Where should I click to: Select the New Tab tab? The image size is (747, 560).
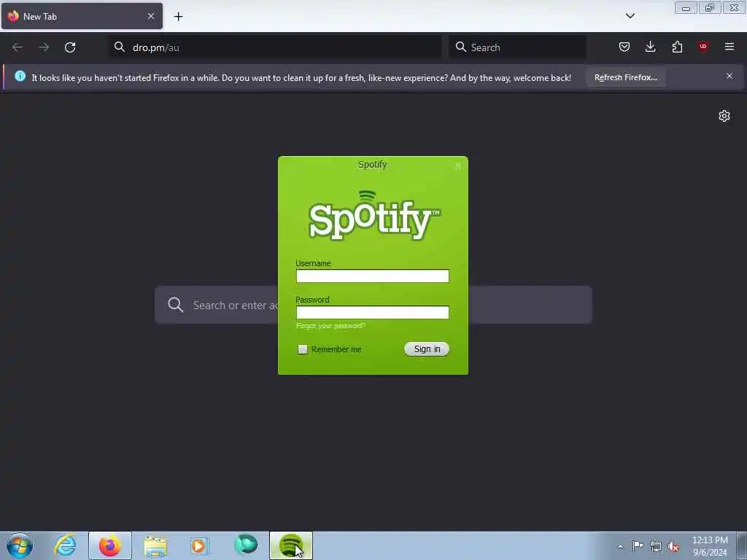82,16
